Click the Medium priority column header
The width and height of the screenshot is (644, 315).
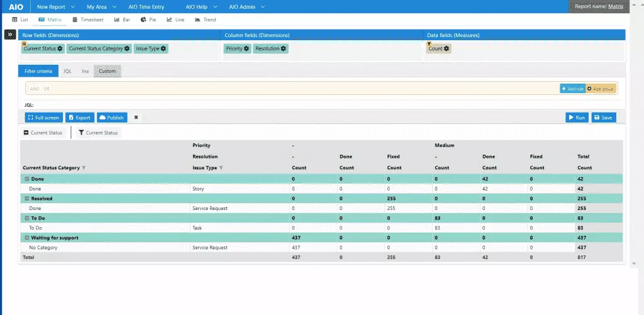(445, 145)
